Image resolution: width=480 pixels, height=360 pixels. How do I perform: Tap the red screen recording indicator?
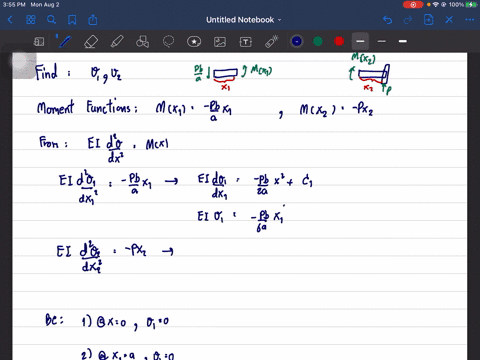point(413,5)
